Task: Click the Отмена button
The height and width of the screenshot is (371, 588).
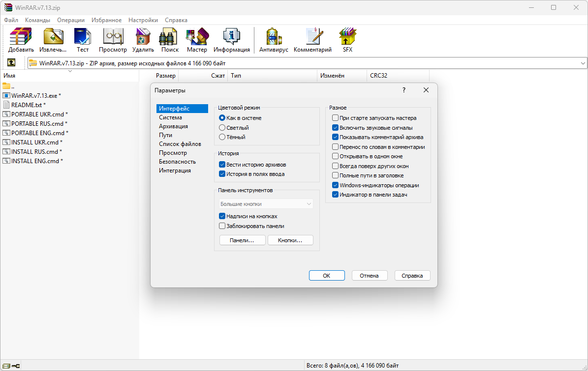Action: coord(370,276)
